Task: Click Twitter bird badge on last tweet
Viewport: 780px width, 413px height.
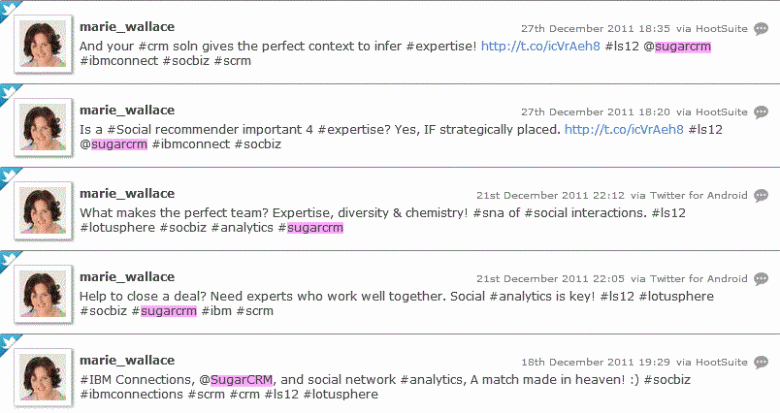Action: [x=11, y=342]
